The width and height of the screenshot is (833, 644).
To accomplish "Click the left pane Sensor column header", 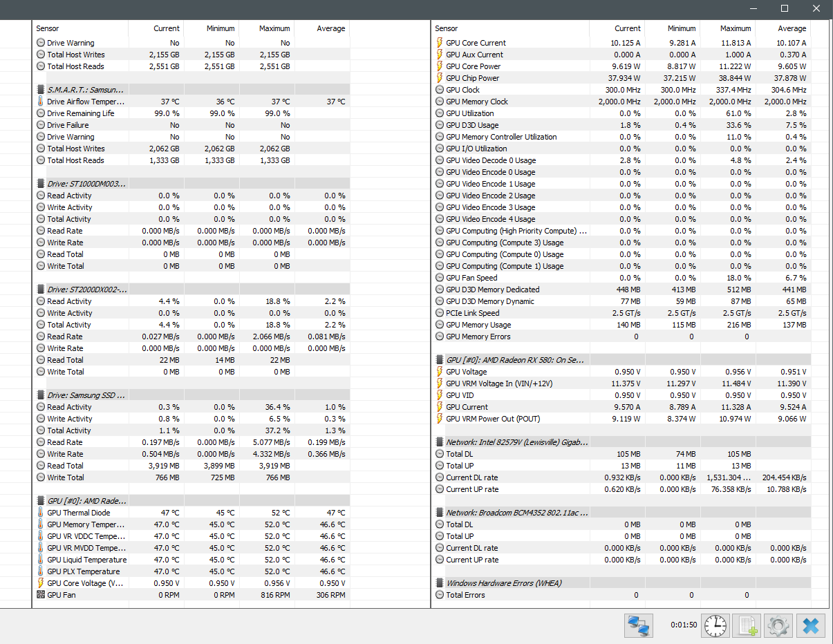I will pos(81,28).
